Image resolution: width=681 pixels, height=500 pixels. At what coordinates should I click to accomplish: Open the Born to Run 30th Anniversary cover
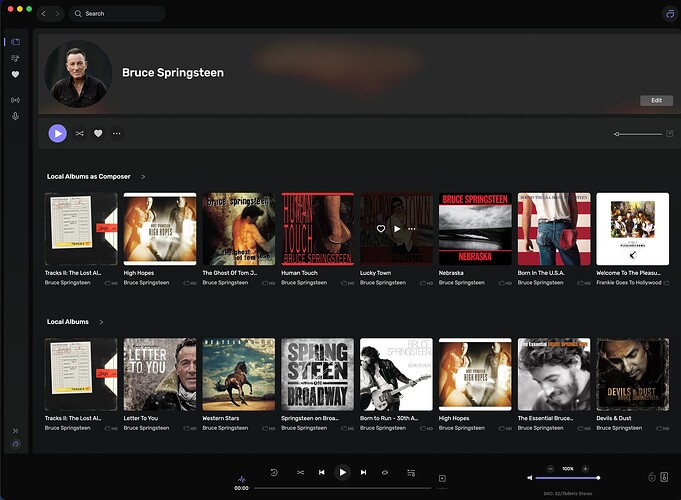[396, 374]
